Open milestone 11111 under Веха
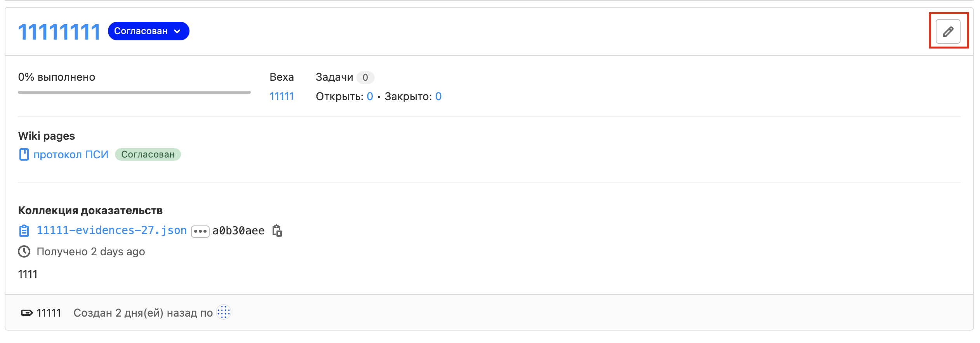Image resolution: width=980 pixels, height=343 pixels. (281, 96)
